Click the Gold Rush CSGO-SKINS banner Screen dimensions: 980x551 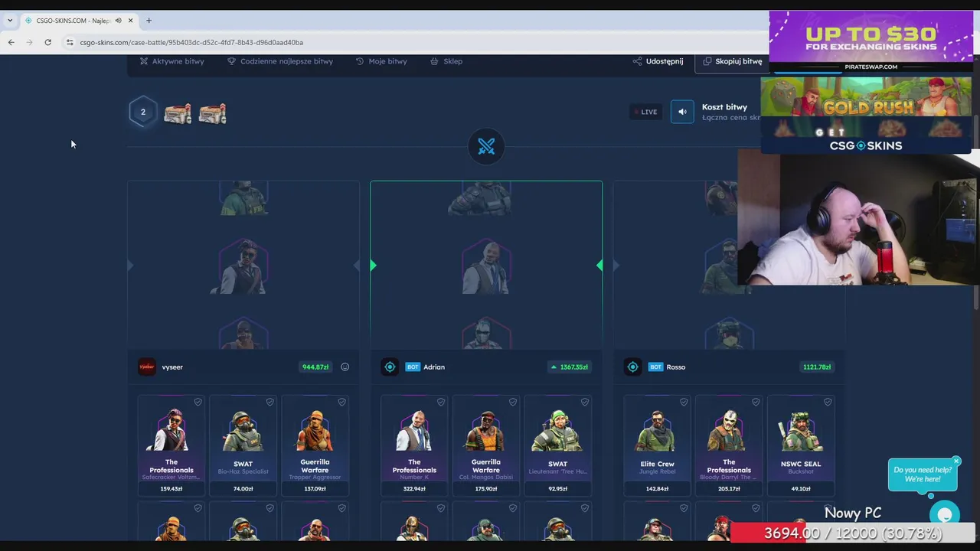(x=866, y=115)
